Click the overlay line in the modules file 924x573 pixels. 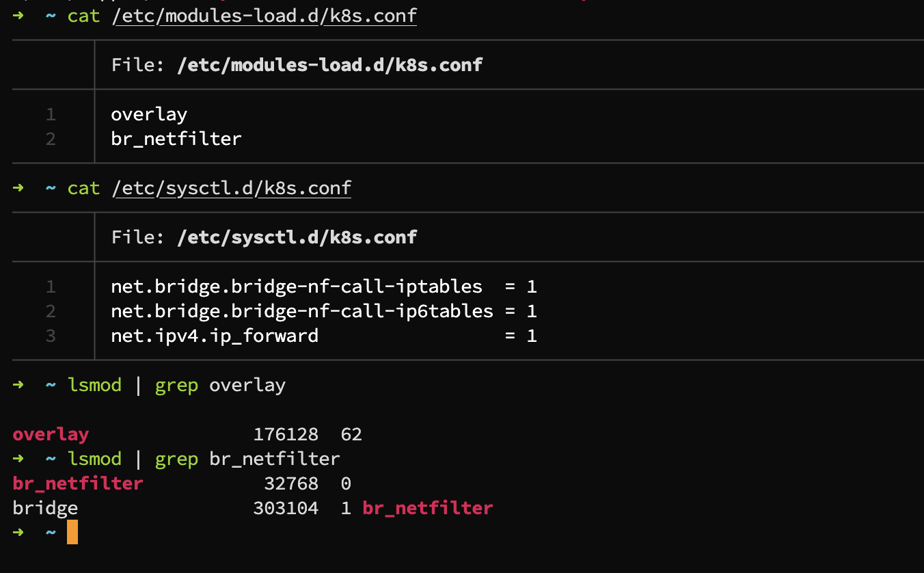click(x=149, y=114)
